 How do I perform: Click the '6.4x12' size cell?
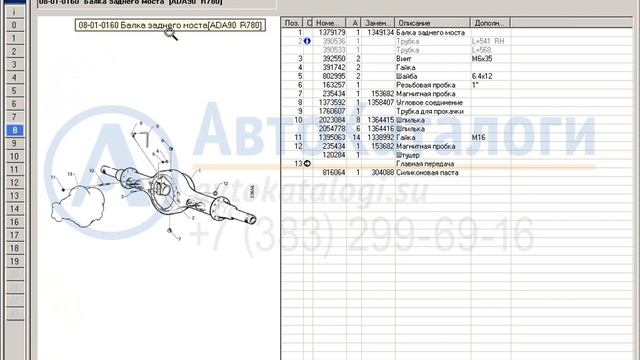click(482, 76)
